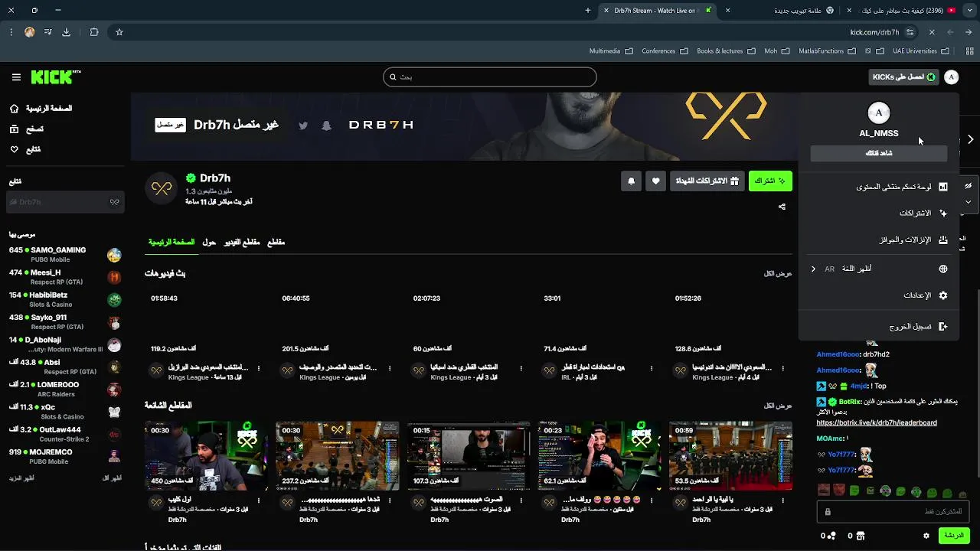Click the search magnifier icon
Image resolution: width=980 pixels, height=551 pixels.
[393, 77]
